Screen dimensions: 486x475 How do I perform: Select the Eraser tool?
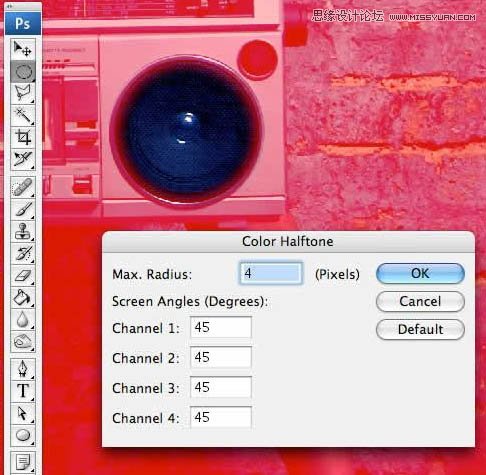point(23,275)
